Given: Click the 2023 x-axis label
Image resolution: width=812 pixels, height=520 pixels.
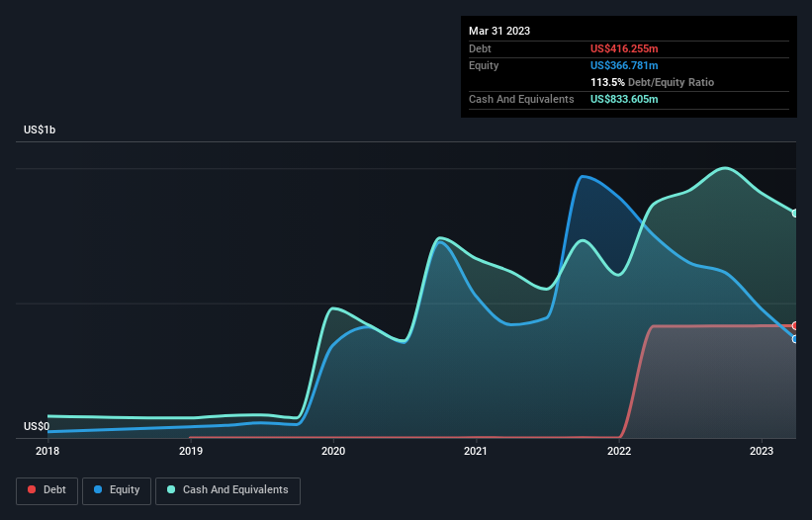Looking at the screenshot, I should pos(762,451).
